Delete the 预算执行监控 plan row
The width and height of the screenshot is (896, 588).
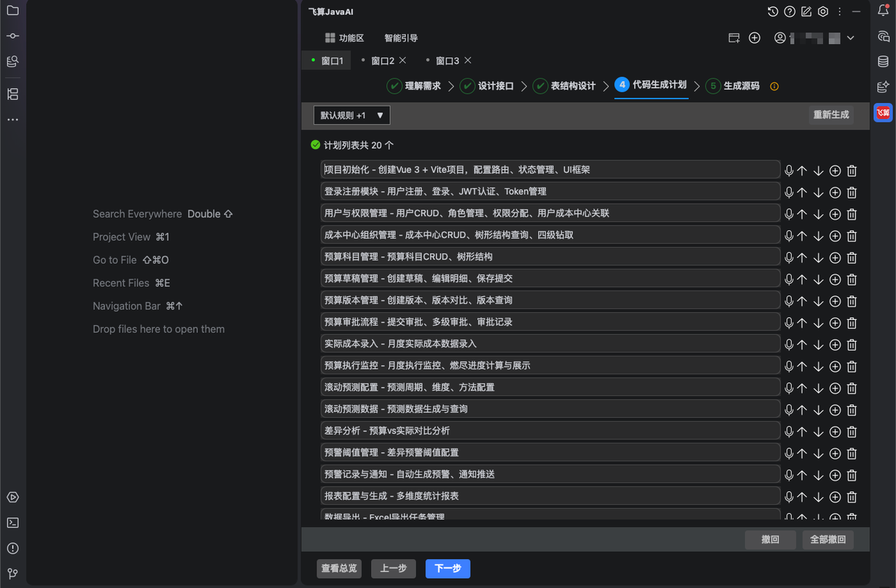click(x=852, y=365)
